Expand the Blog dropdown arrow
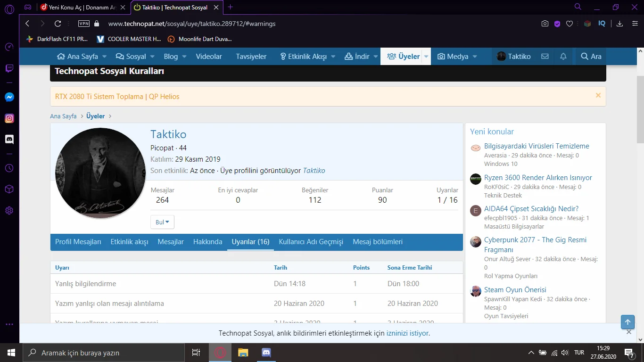Viewport: 644px width, 362px height. pos(185,57)
